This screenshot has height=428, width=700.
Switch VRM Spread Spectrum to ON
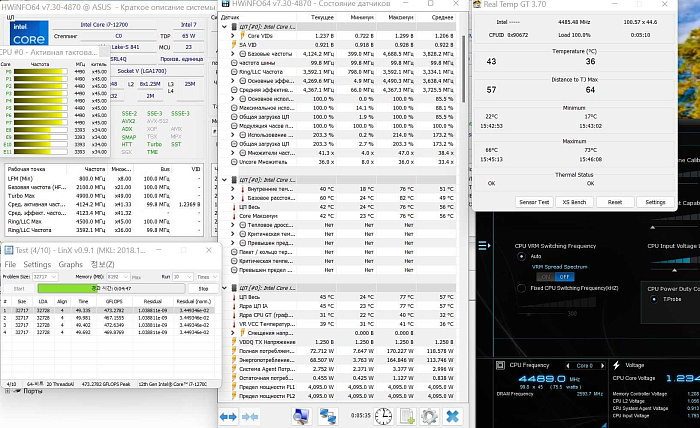pyautogui.click(x=546, y=277)
